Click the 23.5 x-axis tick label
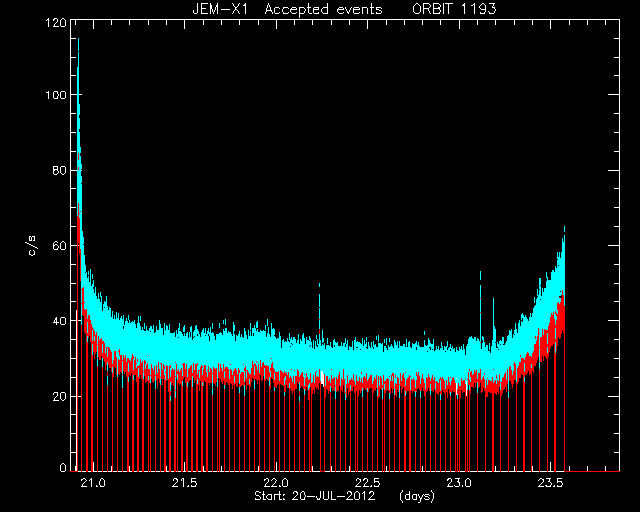This screenshot has height=512, width=640. pos(551,483)
